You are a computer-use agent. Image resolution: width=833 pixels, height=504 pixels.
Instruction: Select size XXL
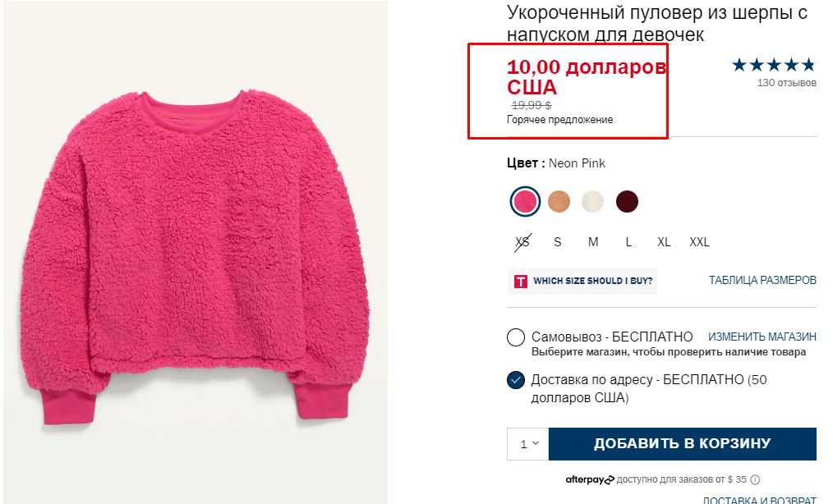[x=699, y=242]
